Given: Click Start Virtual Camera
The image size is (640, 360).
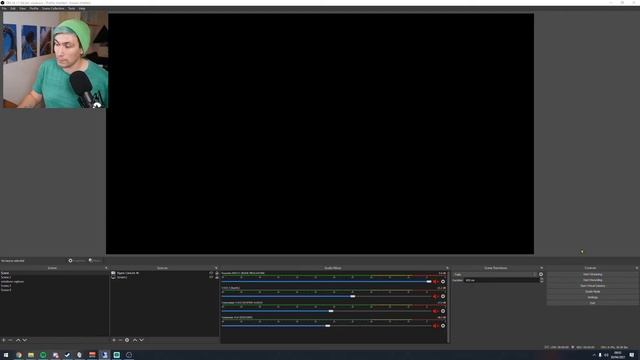Looking at the screenshot, I should tap(593, 286).
